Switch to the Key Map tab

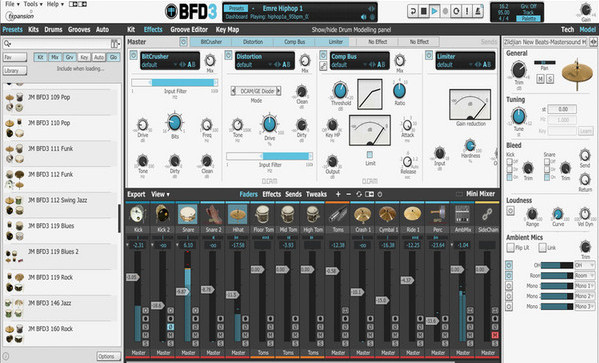coord(227,29)
